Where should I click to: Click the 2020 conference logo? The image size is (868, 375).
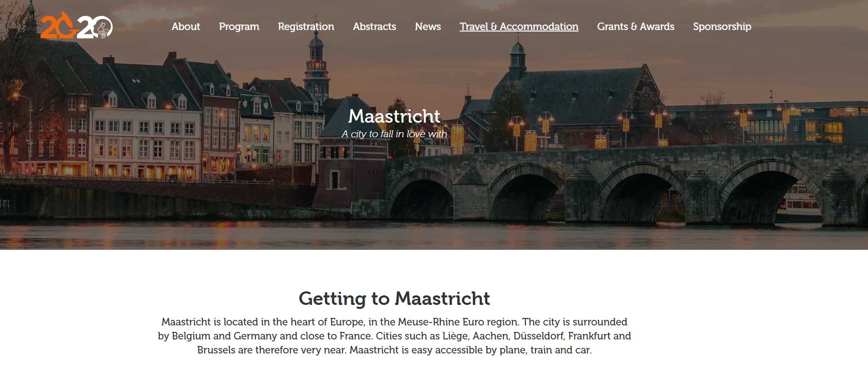point(76,26)
